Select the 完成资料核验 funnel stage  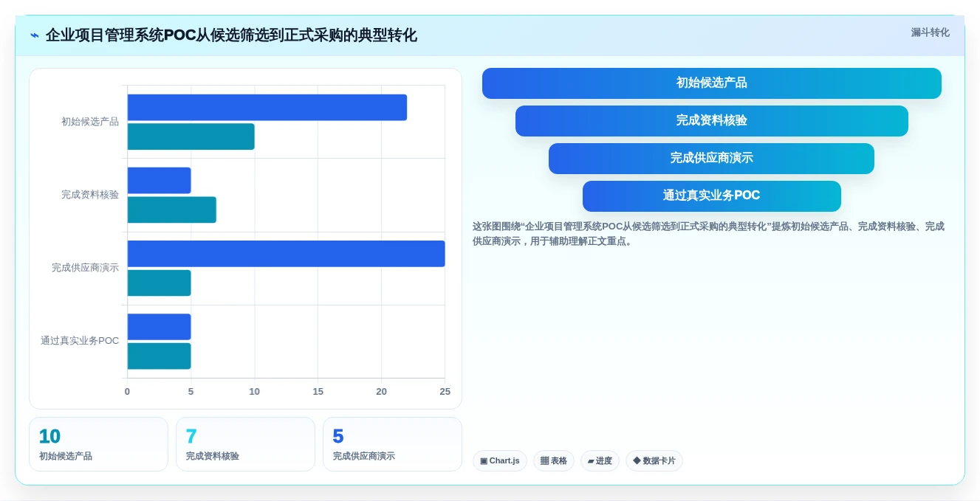click(x=711, y=121)
